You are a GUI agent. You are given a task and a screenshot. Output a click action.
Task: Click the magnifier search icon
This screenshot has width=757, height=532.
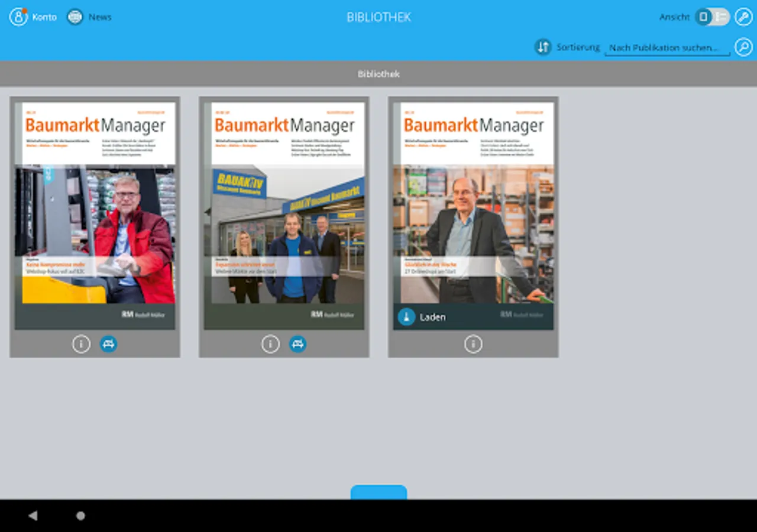tap(743, 47)
